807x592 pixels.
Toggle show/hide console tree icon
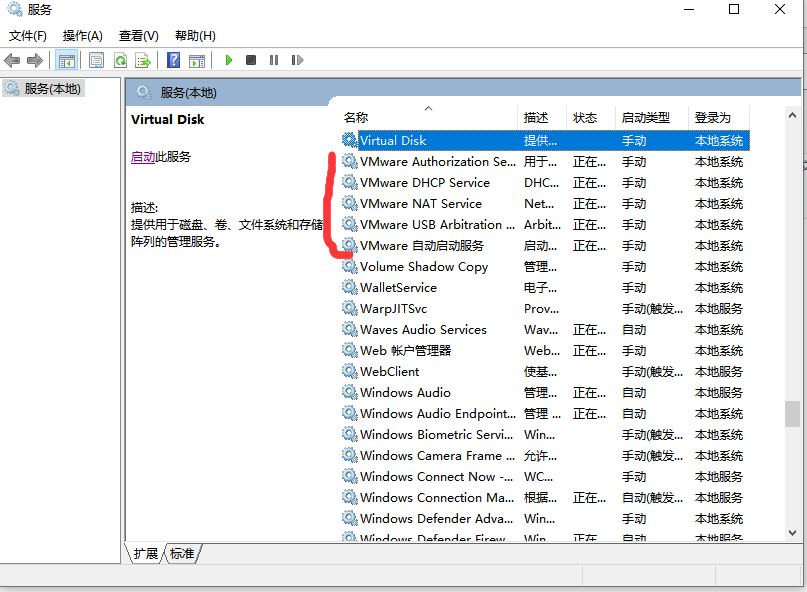coord(66,60)
